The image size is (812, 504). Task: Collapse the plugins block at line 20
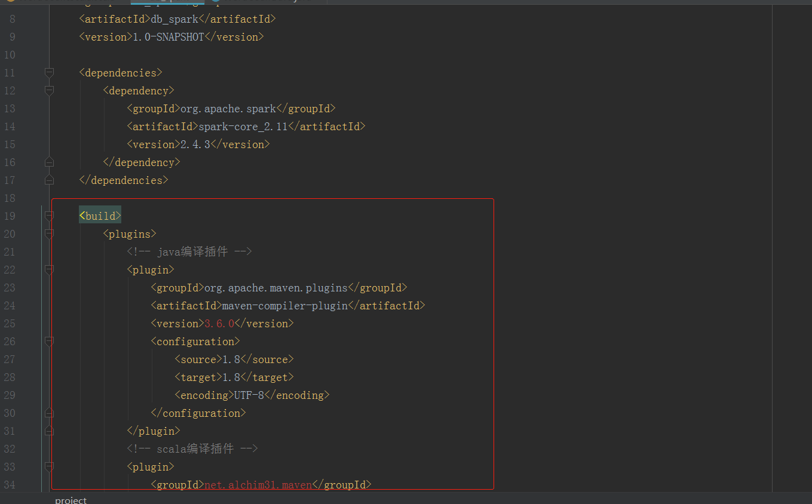[x=49, y=233]
